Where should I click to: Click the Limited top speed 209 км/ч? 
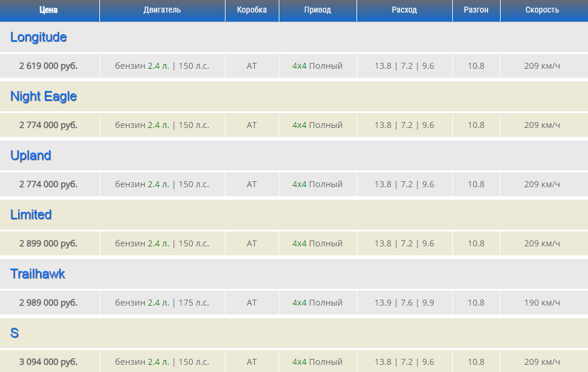click(x=543, y=244)
